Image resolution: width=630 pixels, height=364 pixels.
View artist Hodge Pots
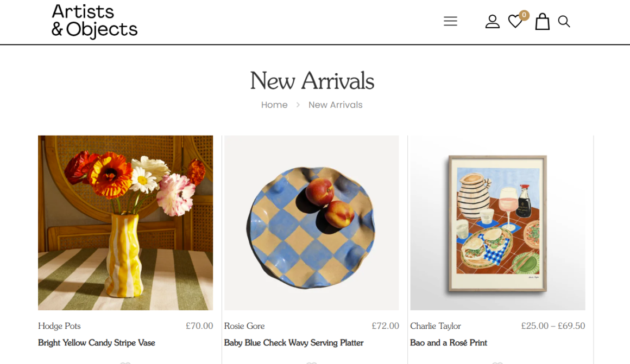[x=59, y=326]
